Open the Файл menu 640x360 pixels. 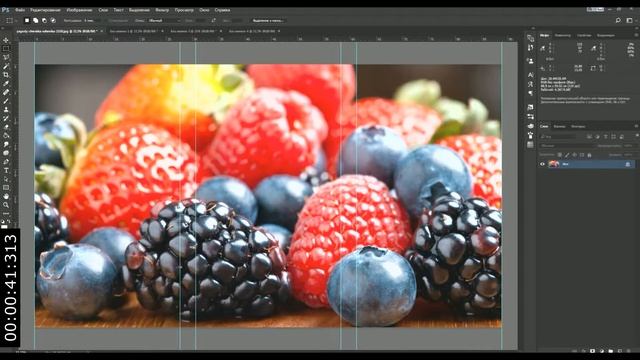pos(20,10)
